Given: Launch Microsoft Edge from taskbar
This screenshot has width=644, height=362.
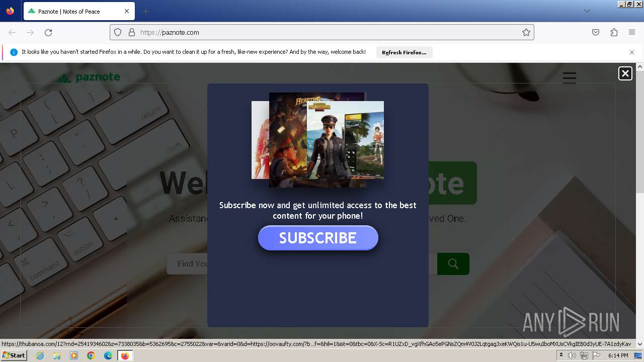Looking at the screenshot, I should point(108,355).
